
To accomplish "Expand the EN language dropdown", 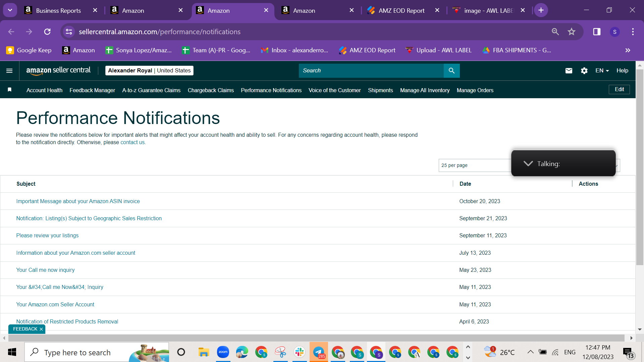I will pyautogui.click(x=602, y=71).
